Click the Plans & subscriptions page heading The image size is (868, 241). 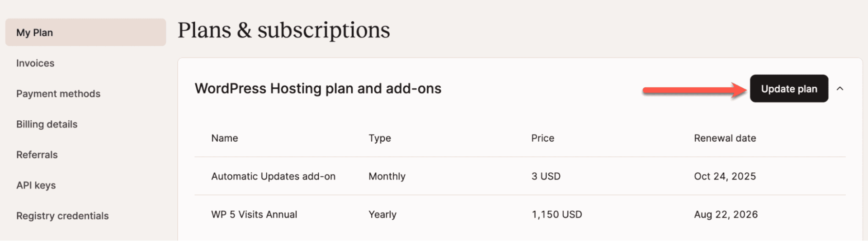point(283,30)
